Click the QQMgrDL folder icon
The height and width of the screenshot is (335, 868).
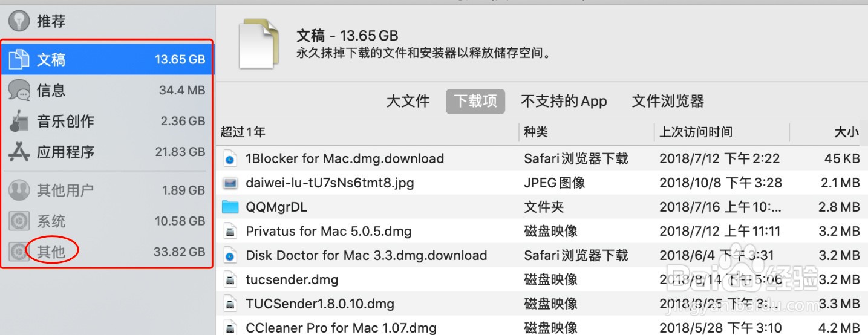click(x=230, y=207)
